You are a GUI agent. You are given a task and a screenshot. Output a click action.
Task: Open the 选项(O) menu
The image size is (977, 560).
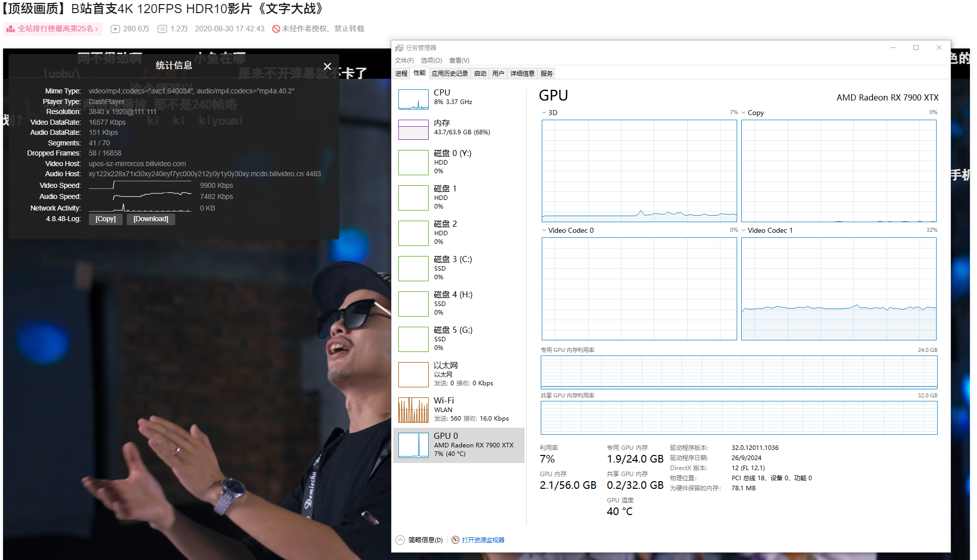431,61
